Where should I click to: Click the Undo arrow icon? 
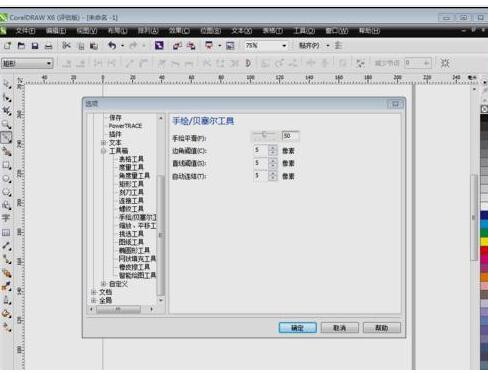coord(112,45)
